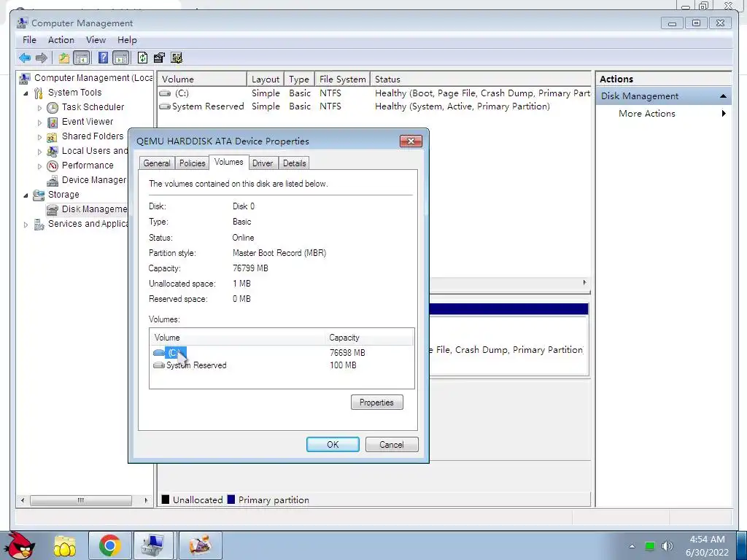The width and height of the screenshot is (747, 560).
Task: Collapse the Storage tree node
Action: (x=26, y=195)
